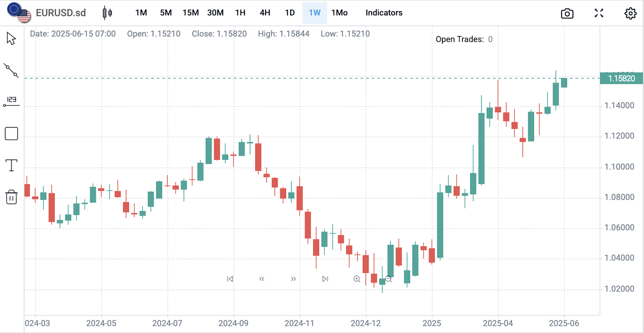This screenshot has width=644, height=333.
Task: Zoom out on the chart
Action: pos(388,279)
